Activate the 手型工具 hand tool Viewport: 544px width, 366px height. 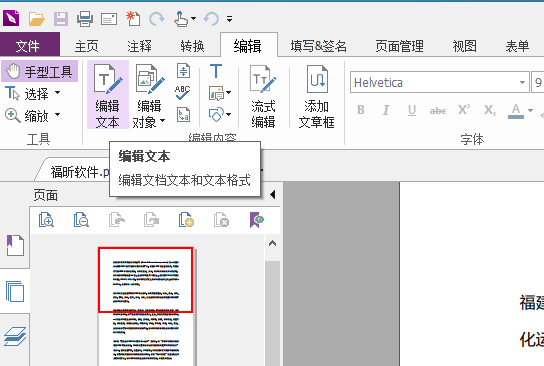[40, 71]
